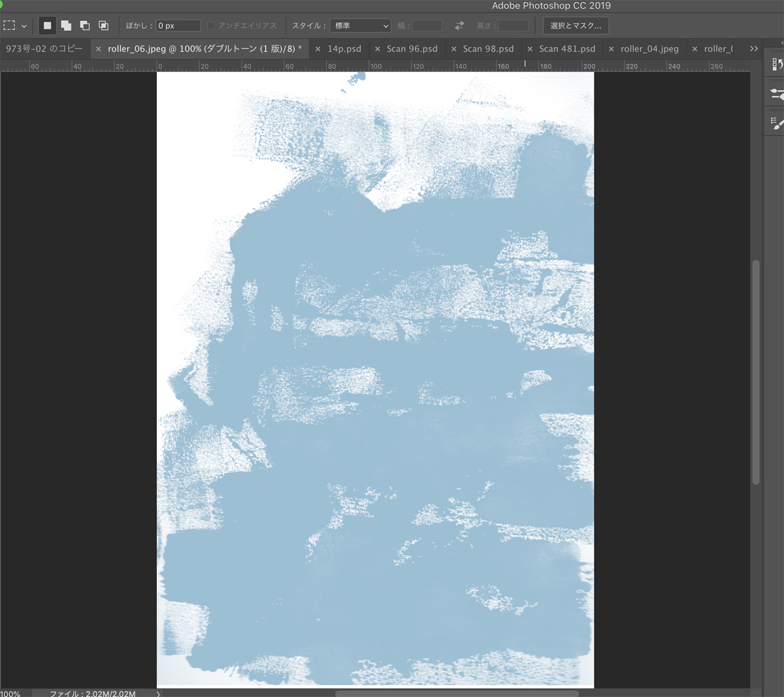
Task: Select the New Selection mode icon
Action: click(47, 25)
